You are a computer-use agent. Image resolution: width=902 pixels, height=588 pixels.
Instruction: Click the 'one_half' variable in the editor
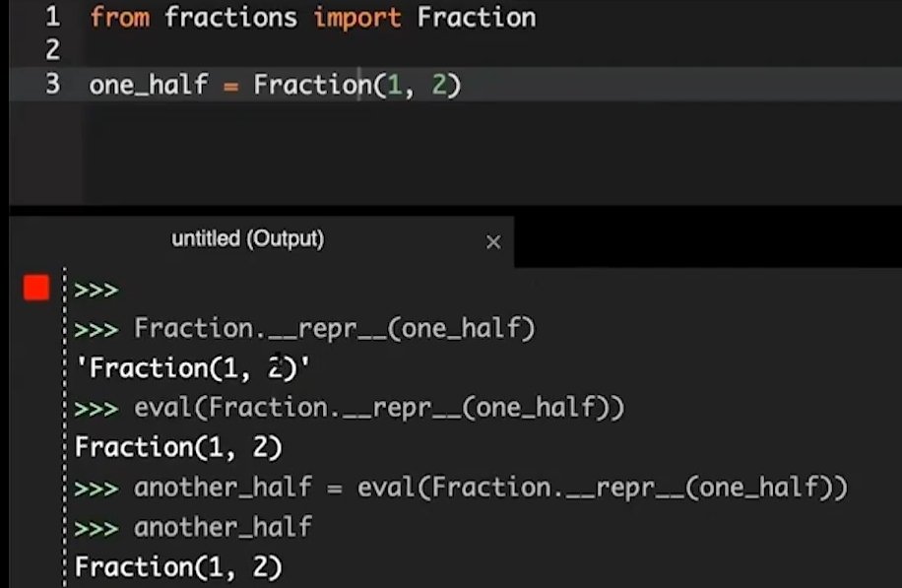(x=149, y=85)
